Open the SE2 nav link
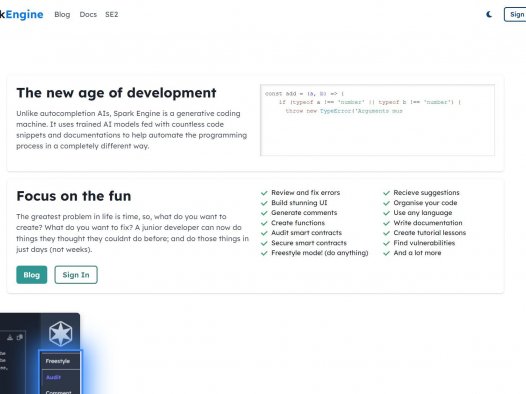The width and height of the screenshot is (526, 394). tap(111, 14)
